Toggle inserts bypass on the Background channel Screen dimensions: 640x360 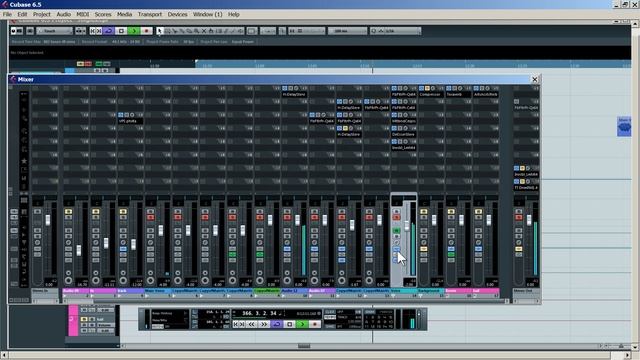pyautogui.click(x=424, y=249)
